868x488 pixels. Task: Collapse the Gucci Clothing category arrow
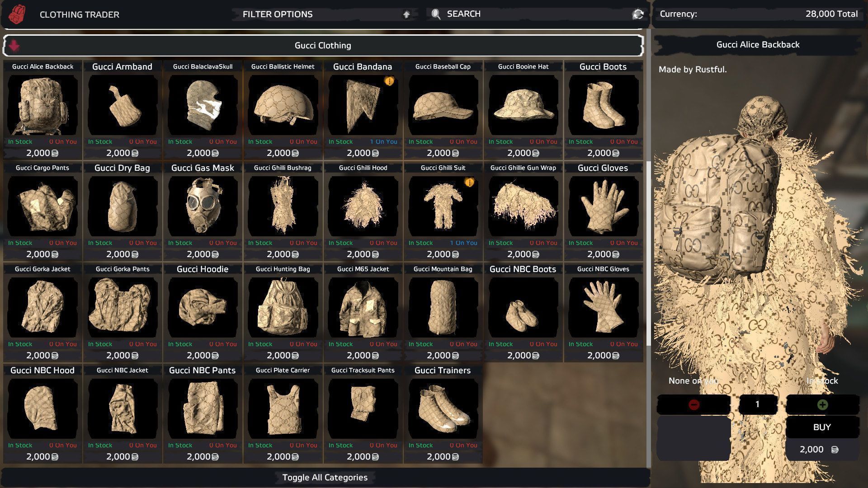tap(14, 46)
